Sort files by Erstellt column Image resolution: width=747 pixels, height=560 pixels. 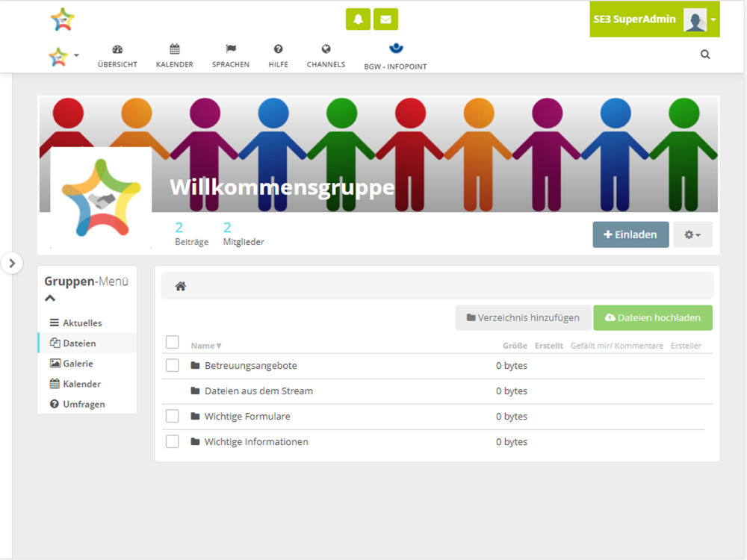(549, 346)
